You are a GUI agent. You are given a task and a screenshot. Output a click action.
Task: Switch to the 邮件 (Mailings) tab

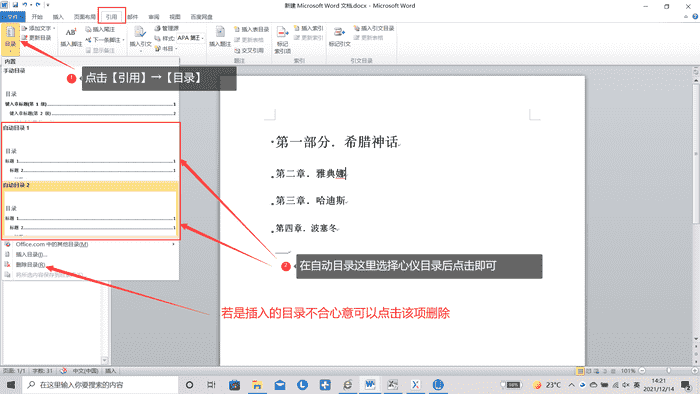pos(133,17)
